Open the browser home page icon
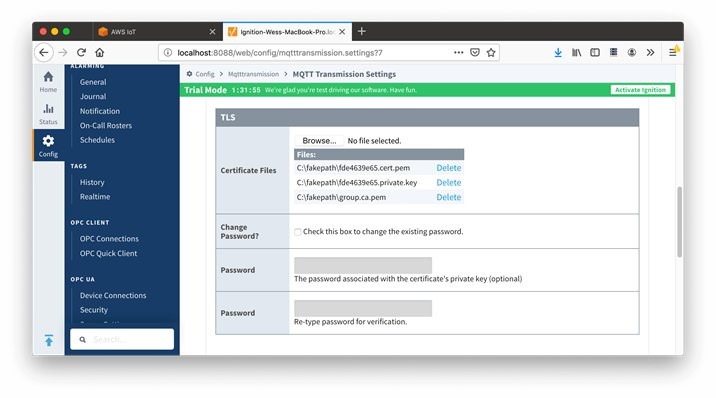This screenshot has height=398, width=716. [100, 52]
